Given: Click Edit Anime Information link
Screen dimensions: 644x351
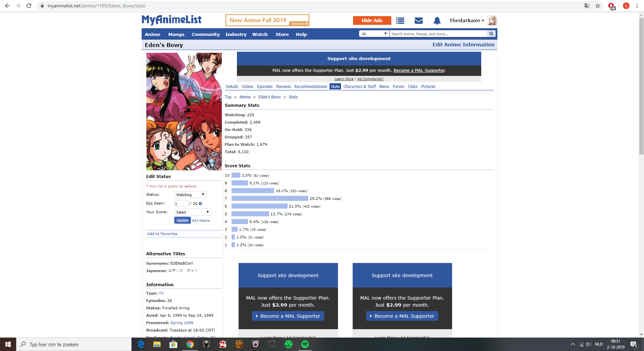Looking at the screenshot, I should click(x=463, y=45).
